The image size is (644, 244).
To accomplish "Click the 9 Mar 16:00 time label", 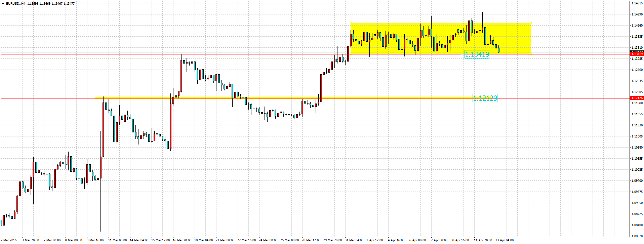I will pyautogui.click(x=95, y=240).
